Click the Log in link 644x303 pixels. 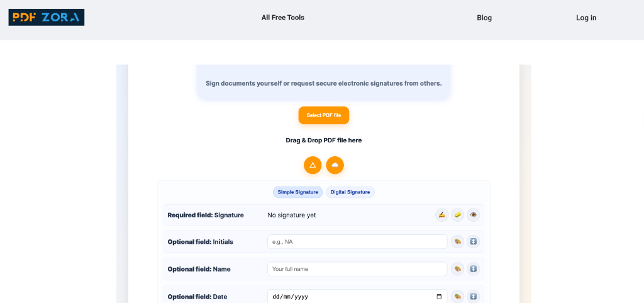(x=586, y=18)
